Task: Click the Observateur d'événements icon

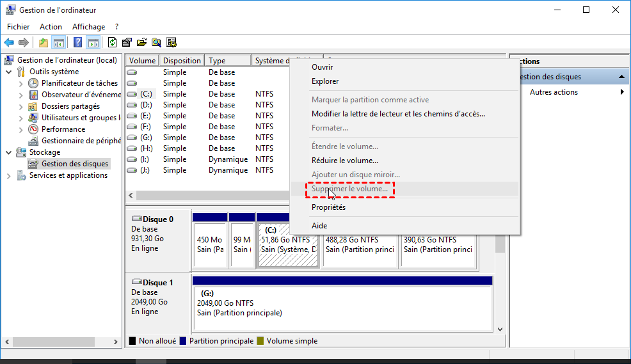Action: click(33, 95)
